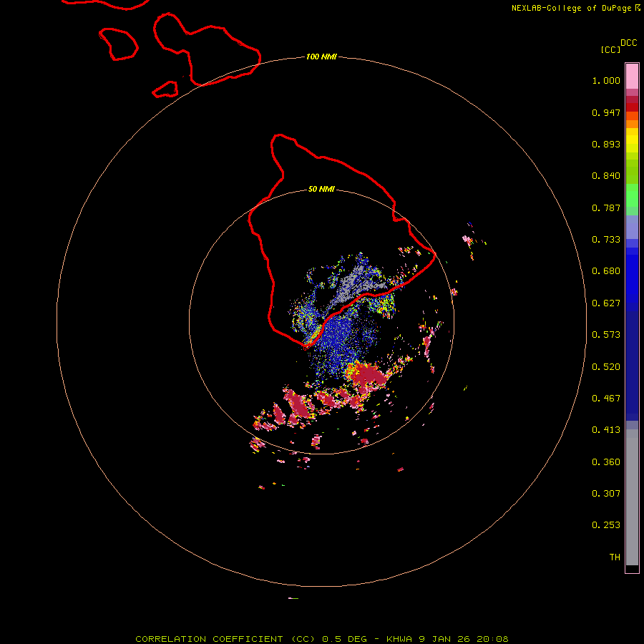This screenshot has height=644, width=644.
Task: Click the DCC label above the color bar
Action: tap(628, 43)
